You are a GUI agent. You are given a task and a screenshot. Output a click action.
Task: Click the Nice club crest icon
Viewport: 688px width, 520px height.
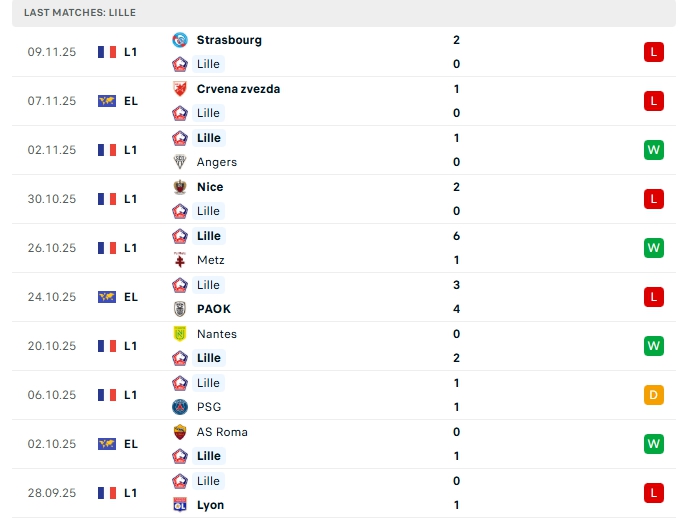tap(180, 187)
